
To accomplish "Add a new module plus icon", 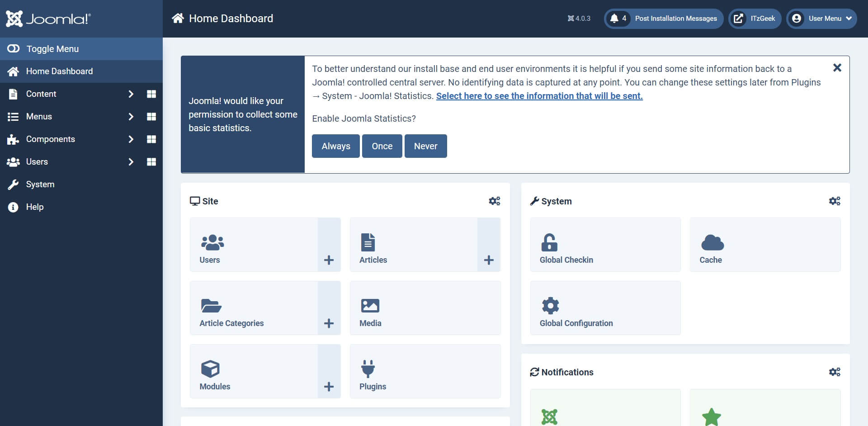I will [x=329, y=387].
